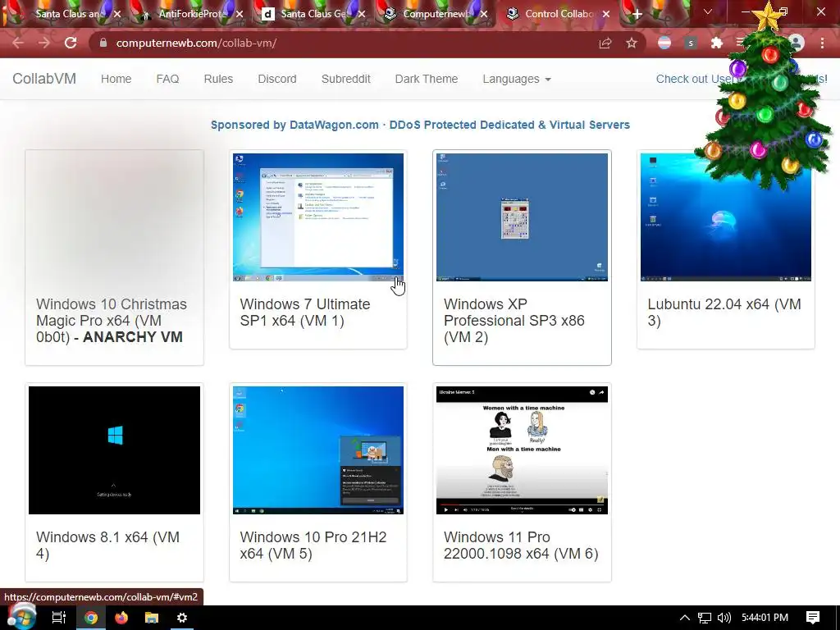Screen dimensions: 840x630
Task: Open the FAQ nav item
Action: 167,79
